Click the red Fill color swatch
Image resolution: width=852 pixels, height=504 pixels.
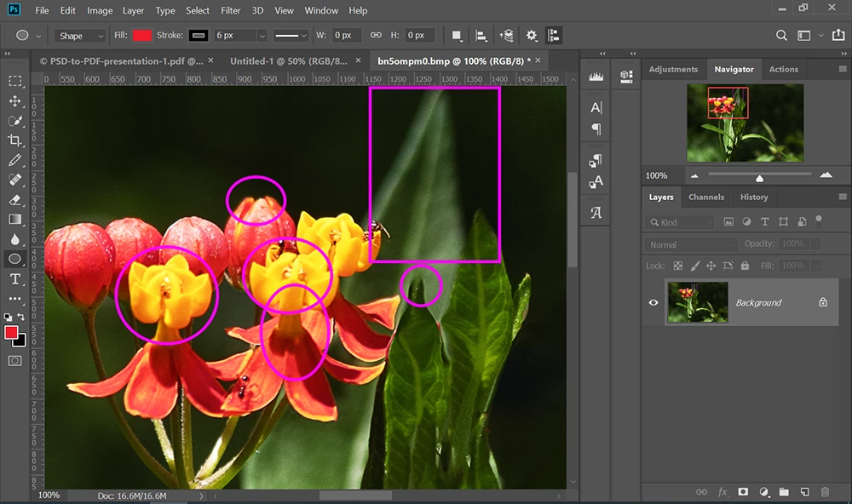point(142,36)
